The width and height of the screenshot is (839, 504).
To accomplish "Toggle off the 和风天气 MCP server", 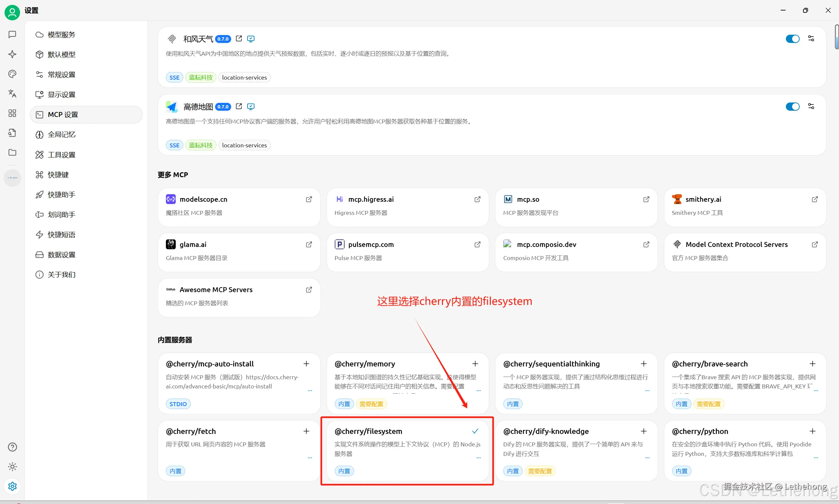I will 792,39.
